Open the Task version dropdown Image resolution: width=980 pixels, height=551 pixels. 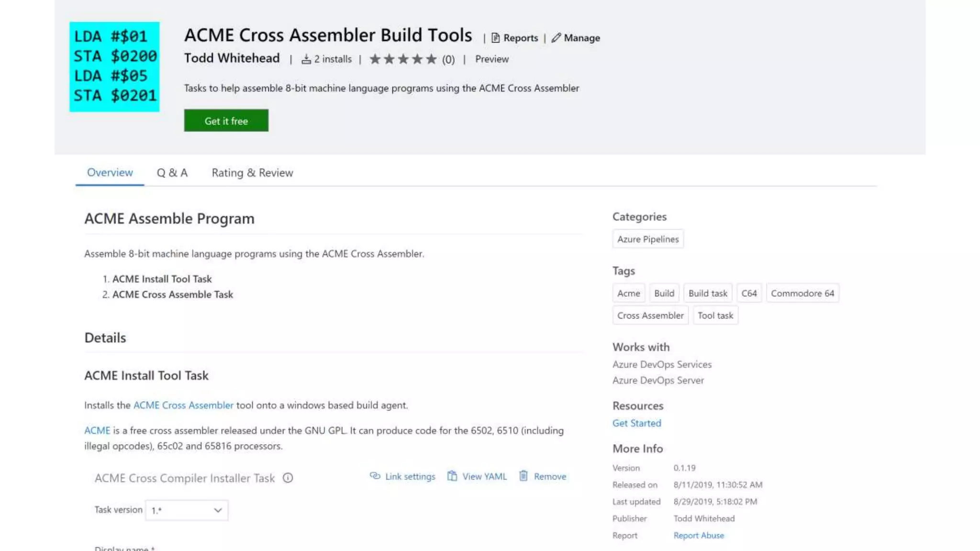[187, 510]
